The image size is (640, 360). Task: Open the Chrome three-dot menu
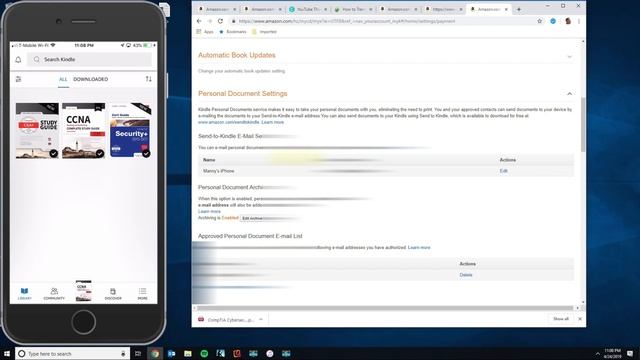579,21
